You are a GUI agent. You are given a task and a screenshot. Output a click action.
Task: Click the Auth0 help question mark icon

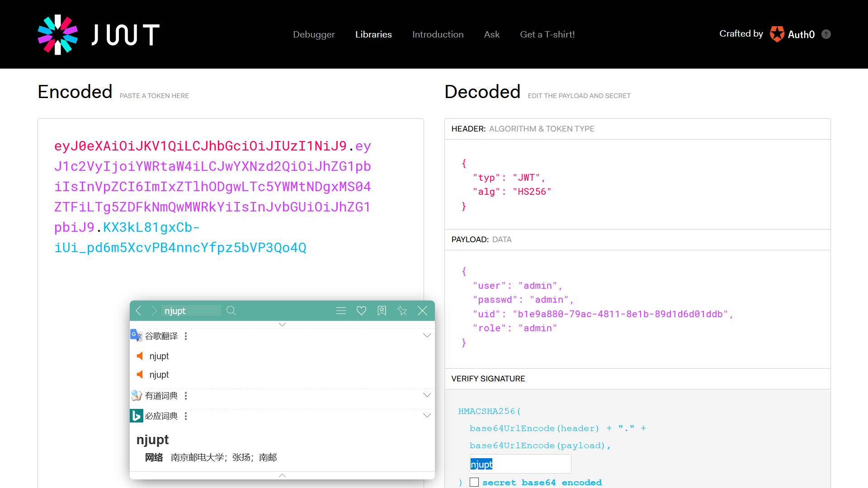(826, 34)
